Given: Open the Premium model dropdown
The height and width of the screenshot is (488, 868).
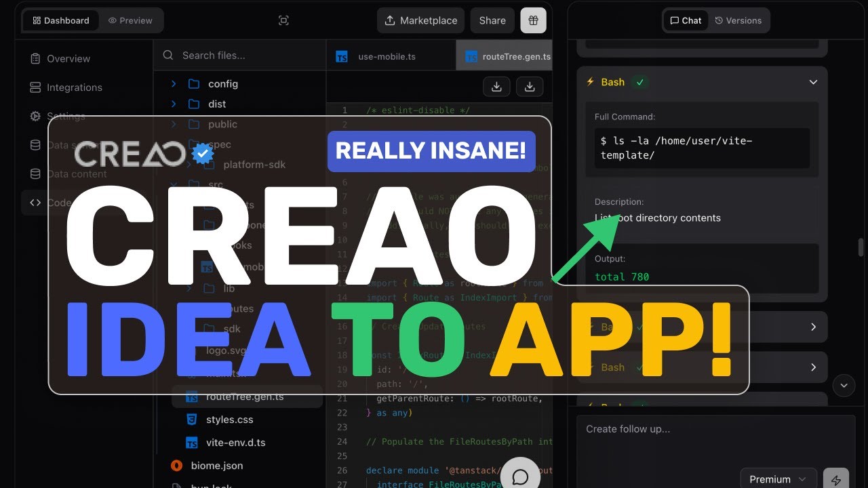Looking at the screenshot, I should click(778, 479).
